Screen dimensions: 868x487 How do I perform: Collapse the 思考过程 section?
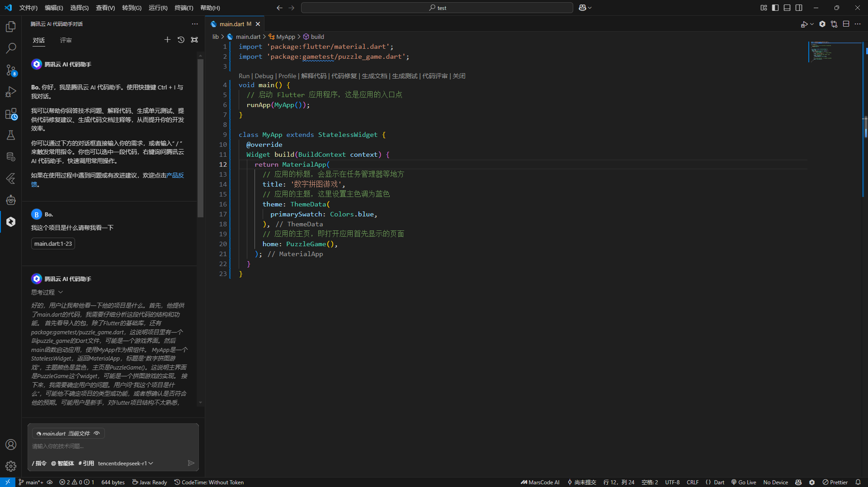coord(47,292)
